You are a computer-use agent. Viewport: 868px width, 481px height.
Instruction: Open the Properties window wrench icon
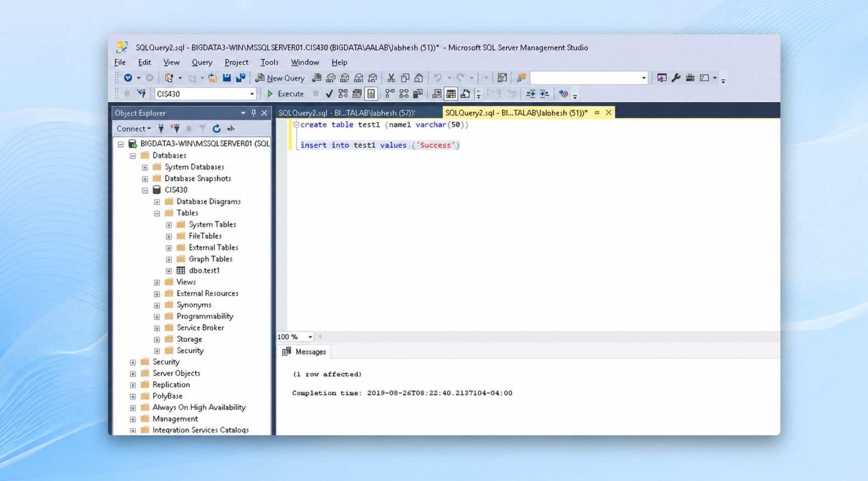pyautogui.click(x=676, y=78)
